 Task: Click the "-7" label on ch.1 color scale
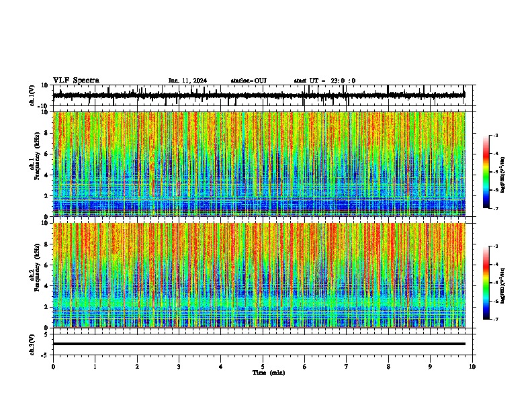coord(495,208)
